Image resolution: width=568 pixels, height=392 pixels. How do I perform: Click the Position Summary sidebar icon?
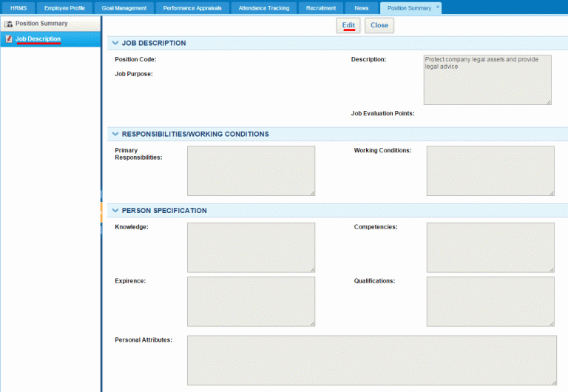point(8,24)
